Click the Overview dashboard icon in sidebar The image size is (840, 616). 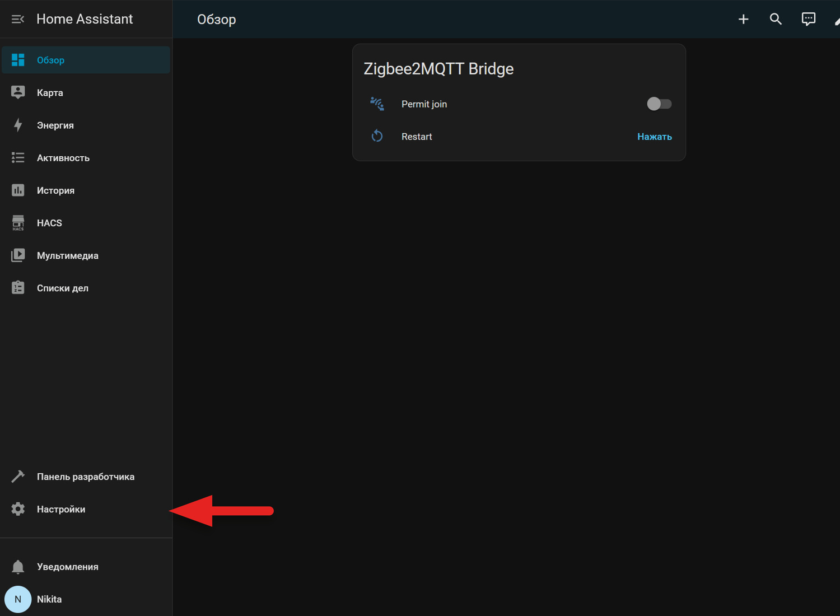(18, 60)
